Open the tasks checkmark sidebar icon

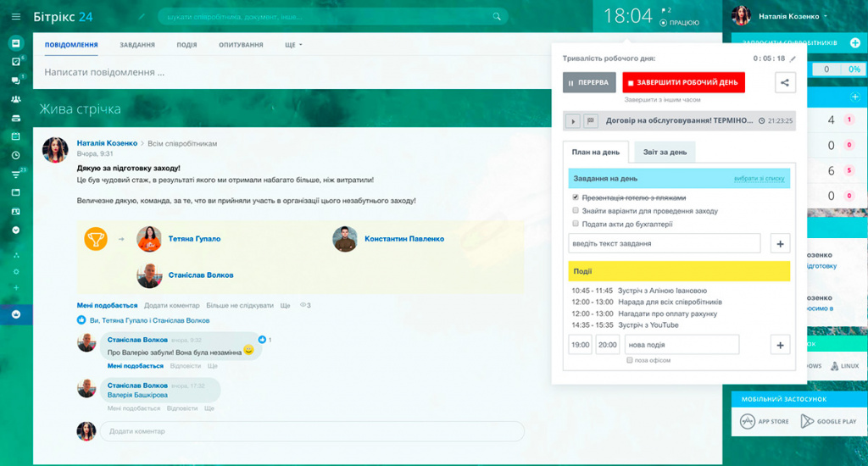click(x=15, y=62)
